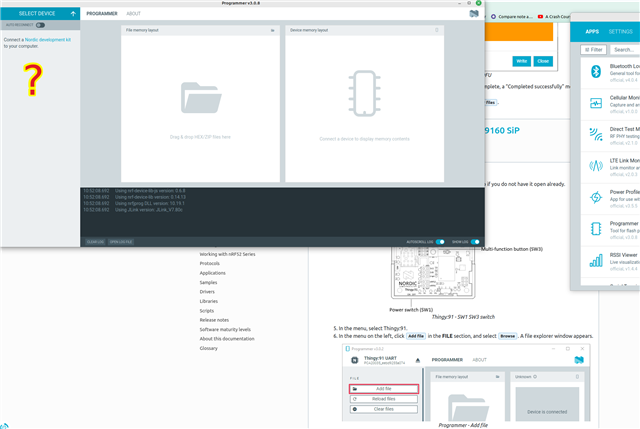Screen dimensions: 640x429
Task: Click the Clear Log button
Action: (x=96, y=242)
